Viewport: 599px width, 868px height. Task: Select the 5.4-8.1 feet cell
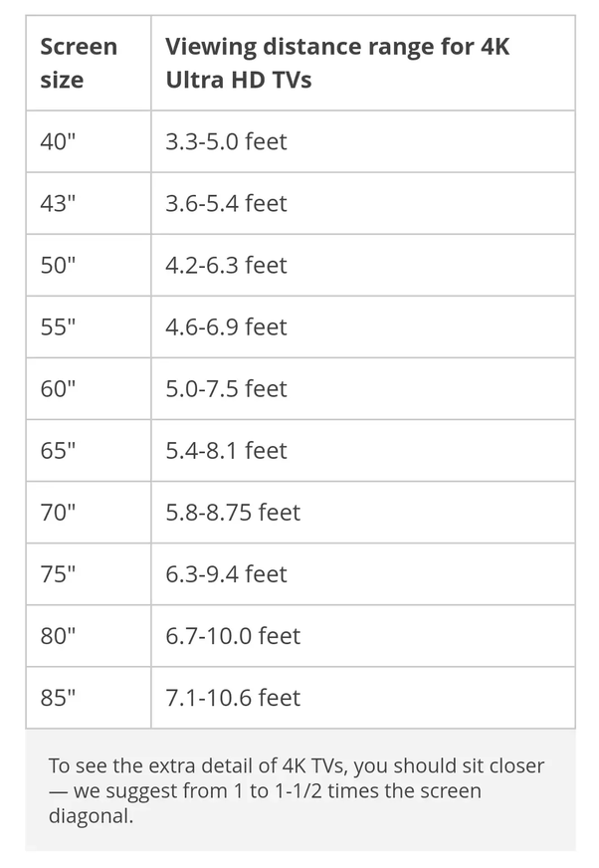(363, 451)
